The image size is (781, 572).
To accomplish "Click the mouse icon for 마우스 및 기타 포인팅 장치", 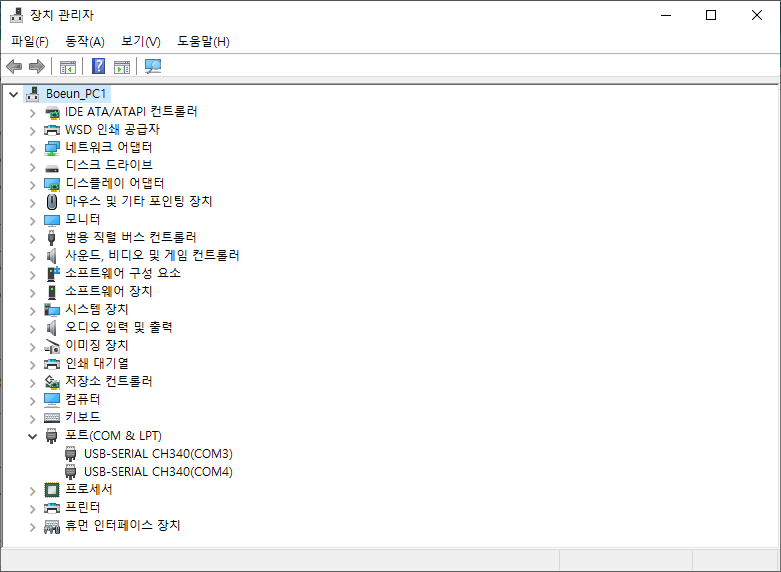I will coord(52,202).
